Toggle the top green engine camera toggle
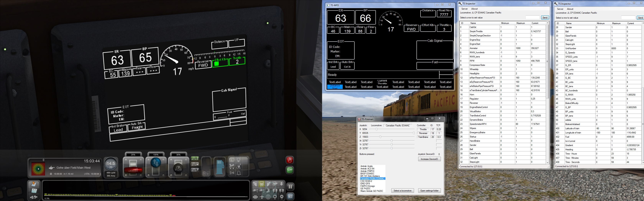This screenshot has height=201, width=644. [195, 158]
